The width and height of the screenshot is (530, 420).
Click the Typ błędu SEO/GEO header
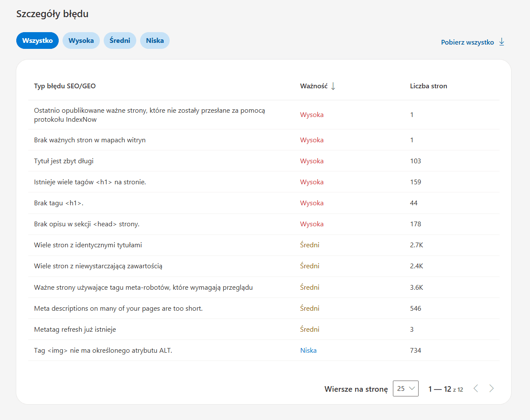65,86
